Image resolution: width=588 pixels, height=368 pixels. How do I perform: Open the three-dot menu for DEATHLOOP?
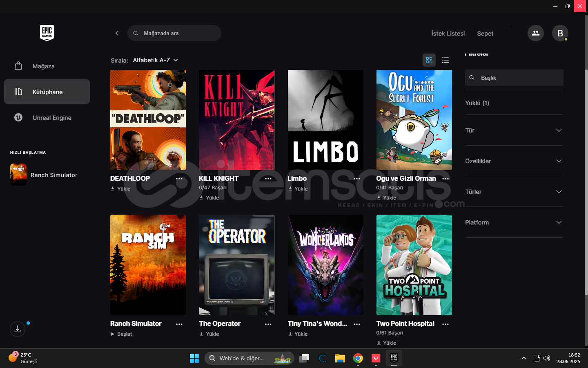[x=179, y=179]
